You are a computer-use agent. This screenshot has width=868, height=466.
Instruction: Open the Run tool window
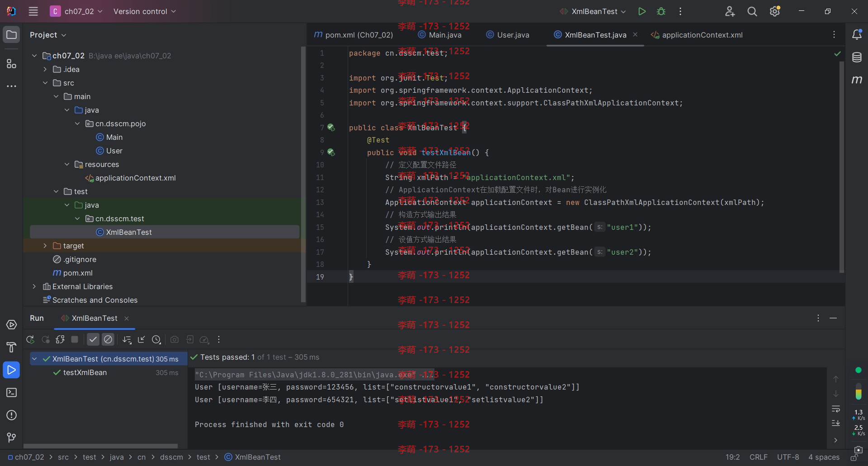tap(12, 370)
